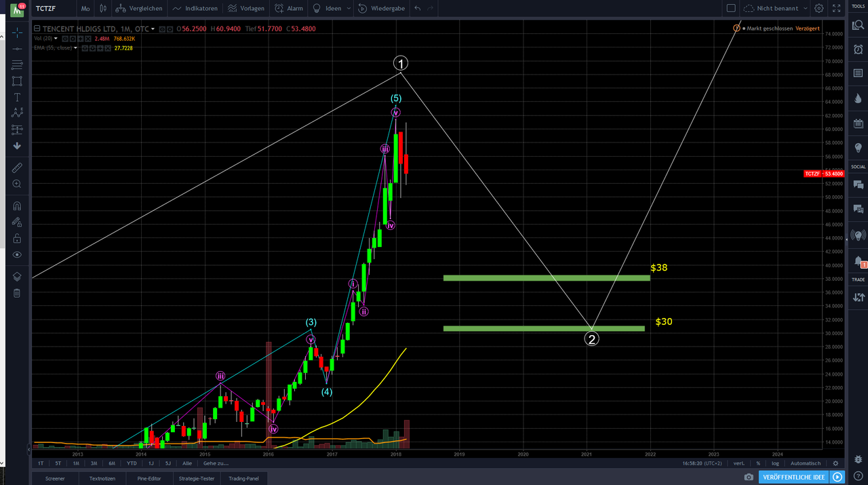
Task: Toggle the log scale option
Action: pyautogui.click(x=775, y=463)
